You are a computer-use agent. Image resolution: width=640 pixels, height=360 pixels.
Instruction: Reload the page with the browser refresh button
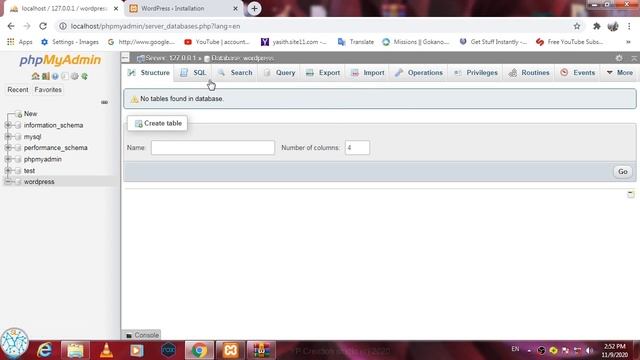pos(43,26)
